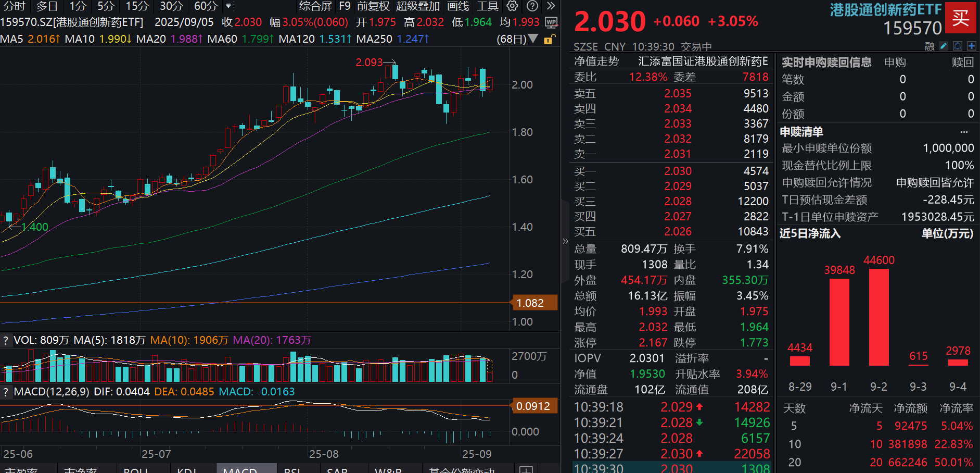The width and height of the screenshot is (980, 473).
Task: Open the dropdown arrow after 60分
Action: coord(227,7)
